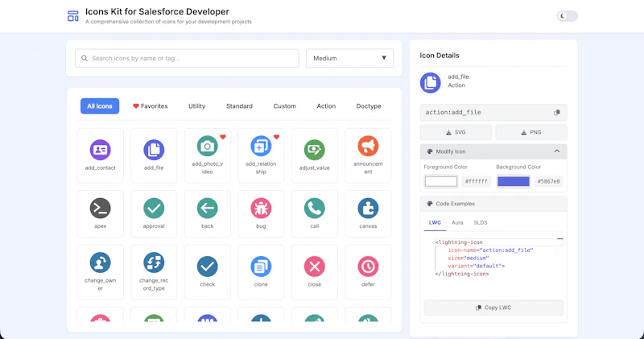Download the icon as SVG

coord(456,132)
